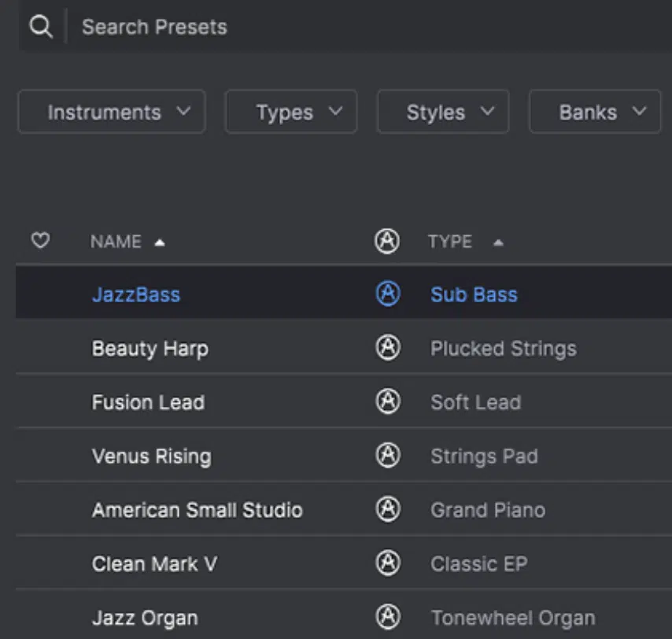Open the Instruments filter dropdown
Screen dimensions: 672x639
[x=112, y=113]
